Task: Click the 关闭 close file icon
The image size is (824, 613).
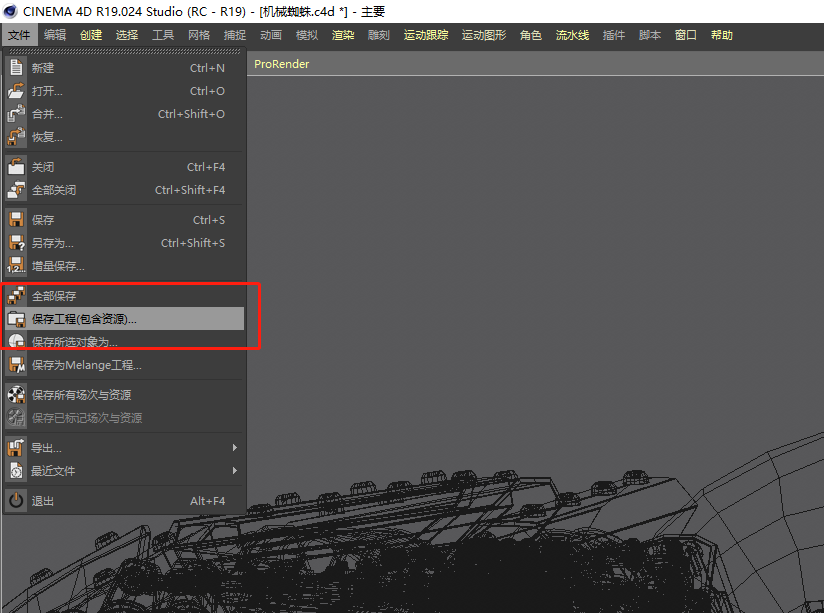Action: tap(16, 167)
